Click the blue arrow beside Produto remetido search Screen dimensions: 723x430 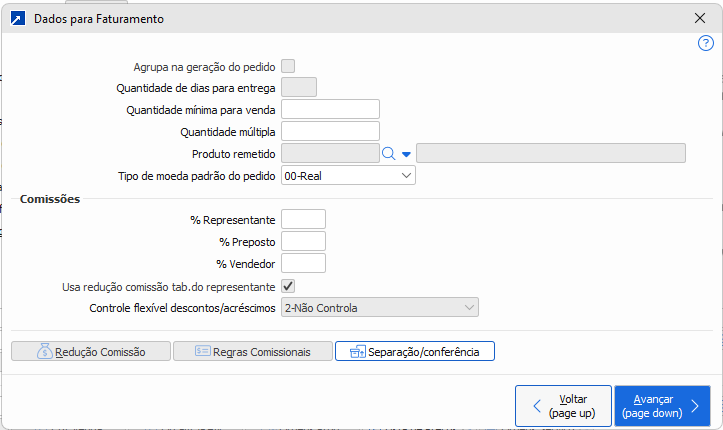click(406, 154)
